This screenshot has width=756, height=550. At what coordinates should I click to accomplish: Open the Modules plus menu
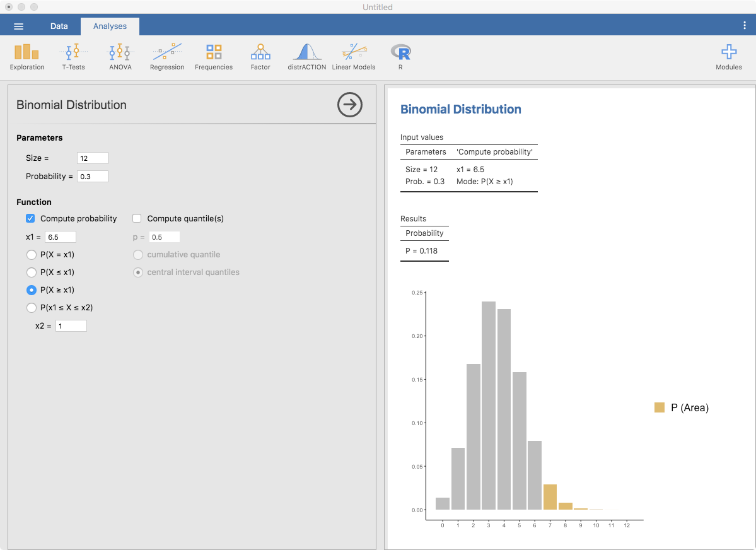[728, 56]
